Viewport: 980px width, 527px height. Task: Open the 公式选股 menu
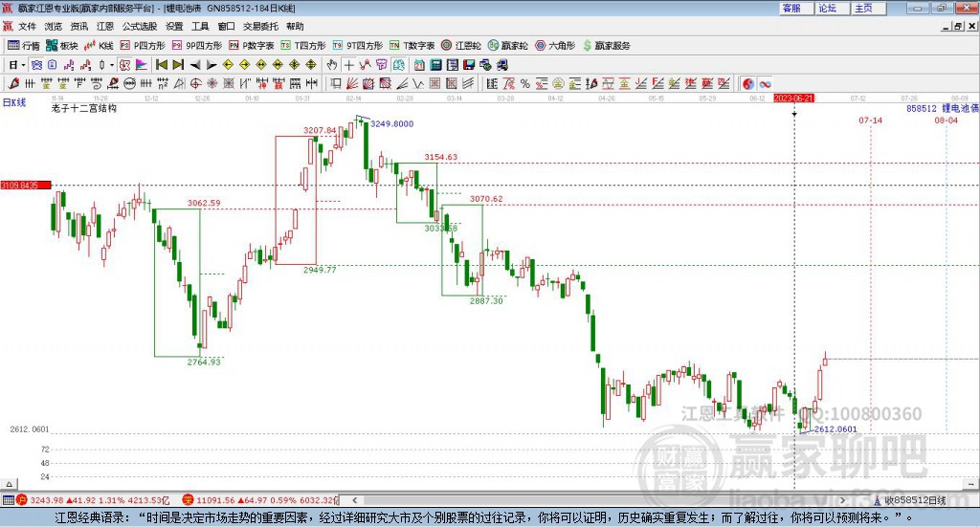140,26
